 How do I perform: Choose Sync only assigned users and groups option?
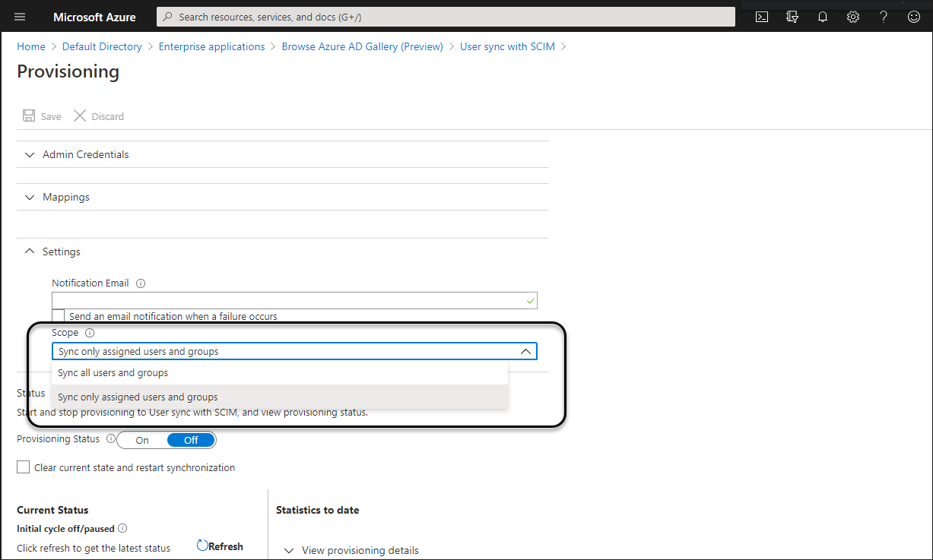[x=280, y=397]
